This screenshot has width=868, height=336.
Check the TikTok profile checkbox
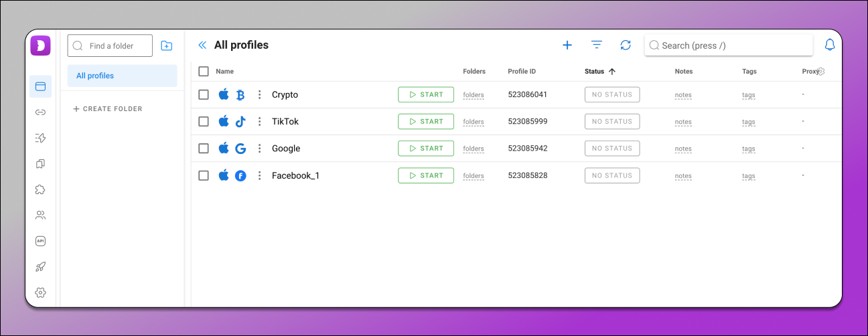coord(204,122)
